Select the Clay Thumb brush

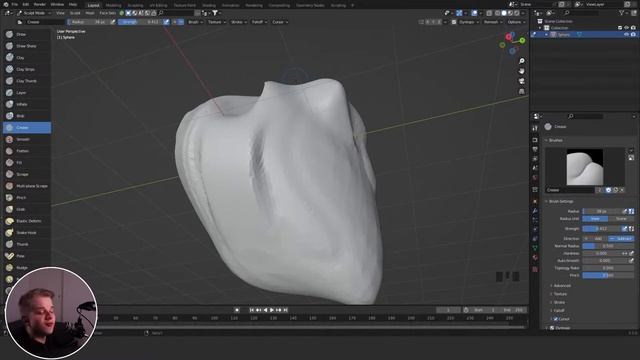[x=27, y=81]
